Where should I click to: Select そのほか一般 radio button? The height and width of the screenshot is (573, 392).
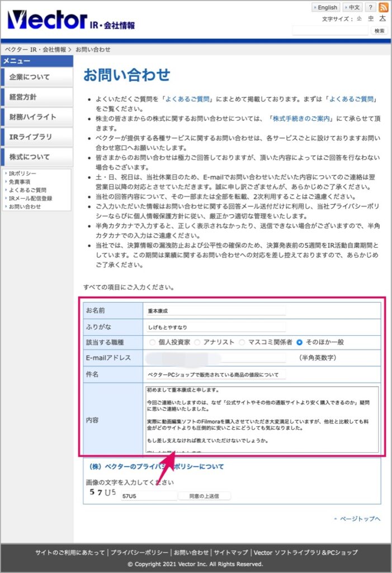[x=300, y=342]
